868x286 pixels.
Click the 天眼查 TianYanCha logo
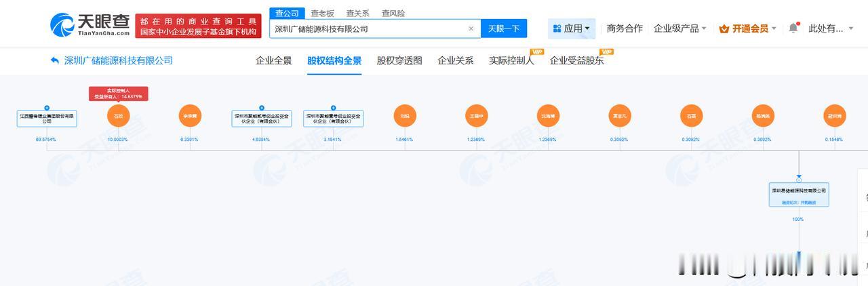tap(90, 25)
